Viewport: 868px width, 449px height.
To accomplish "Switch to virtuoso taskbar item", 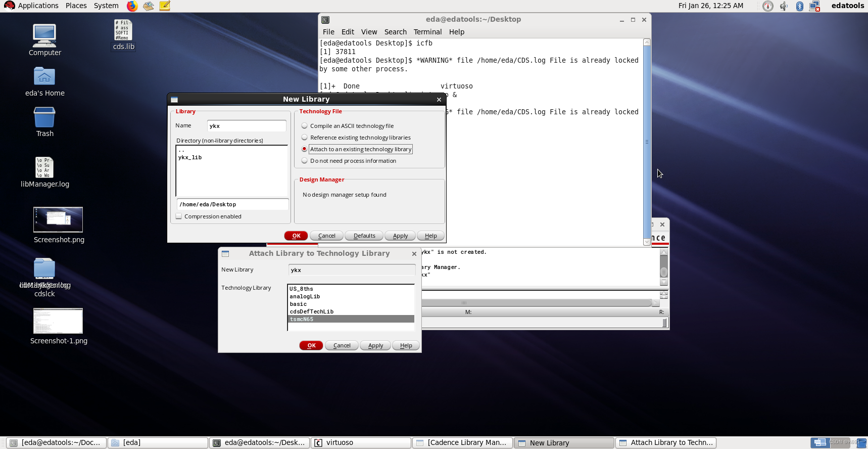I will [361, 442].
